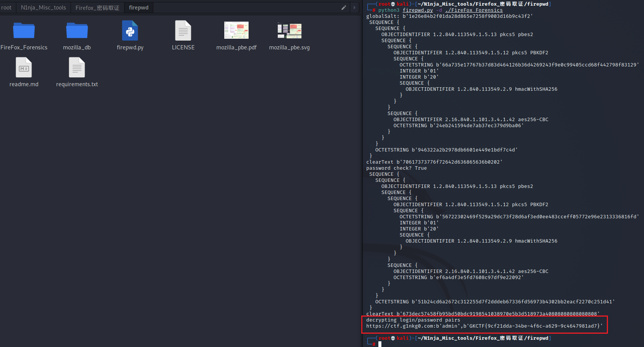
Task: Click the OCTETSTRING b'24eb241594...' terminal line
Action: (x=458, y=126)
